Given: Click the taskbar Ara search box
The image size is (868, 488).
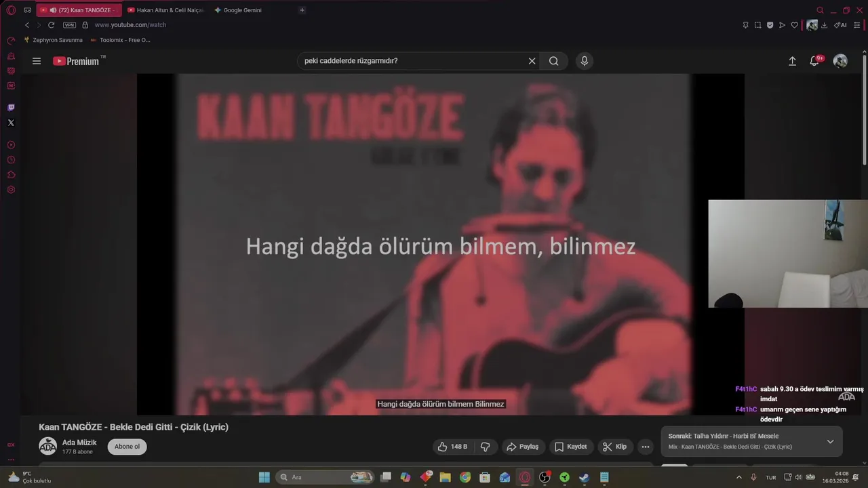Looking at the screenshot, I should pyautogui.click(x=325, y=477).
